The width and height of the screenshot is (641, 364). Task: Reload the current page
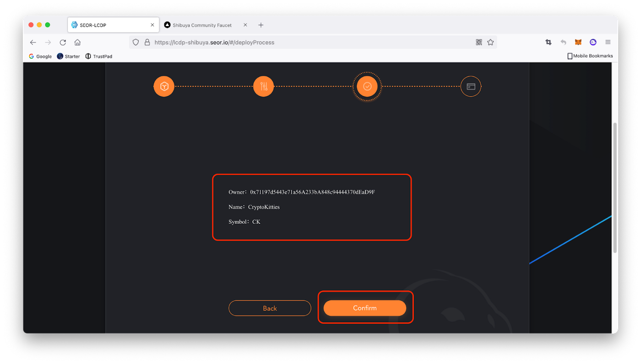63,42
